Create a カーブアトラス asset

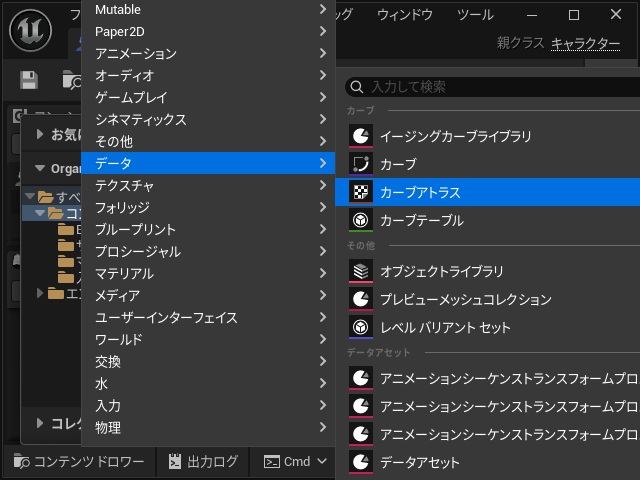click(488, 192)
